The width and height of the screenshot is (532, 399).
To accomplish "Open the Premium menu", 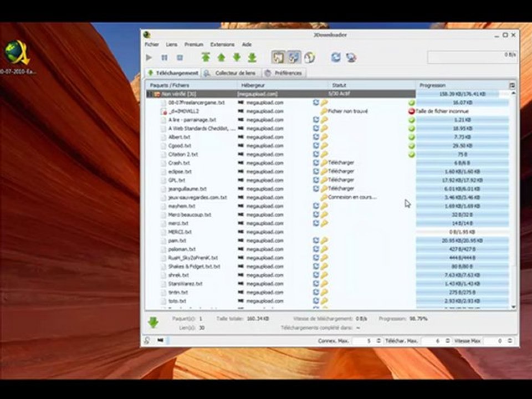I will pyautogui.click(x=194, y=44).
